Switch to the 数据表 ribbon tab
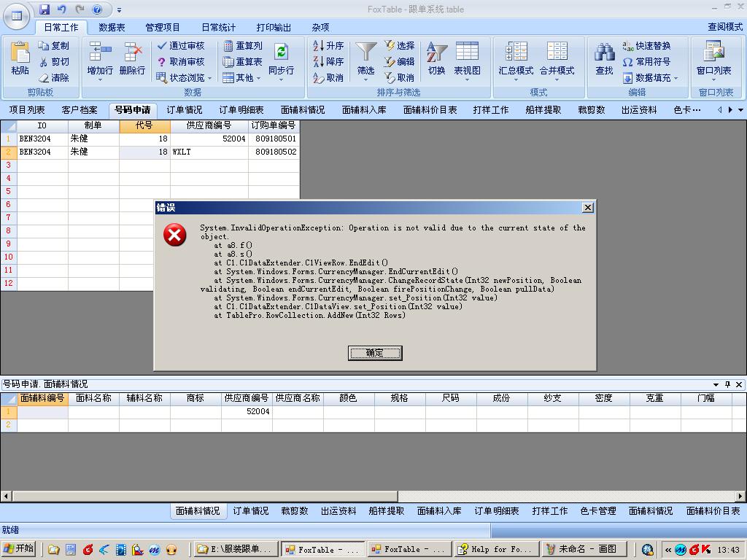Viewport: 747px width, 560px height. tap(112, 28)
